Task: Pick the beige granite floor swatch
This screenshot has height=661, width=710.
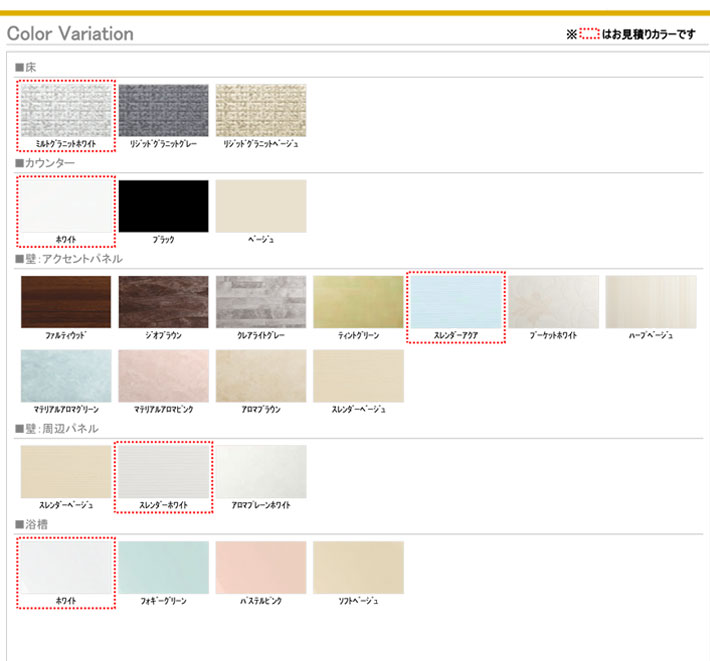Action: (x=261, y=110)
